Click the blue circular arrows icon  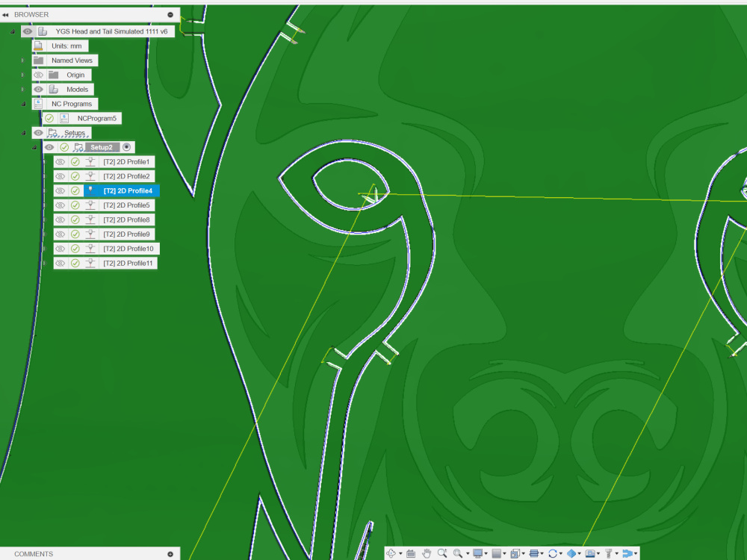pos(553,553)
